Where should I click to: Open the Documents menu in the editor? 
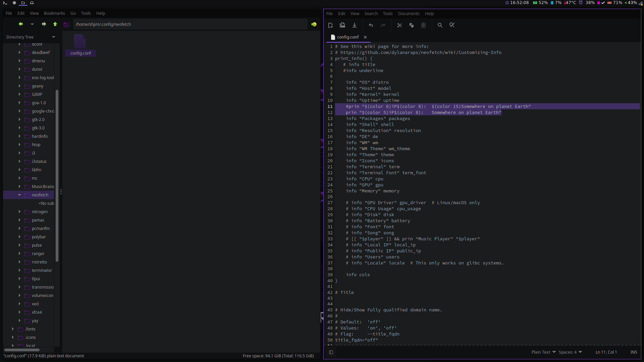(x=409, y=13)
